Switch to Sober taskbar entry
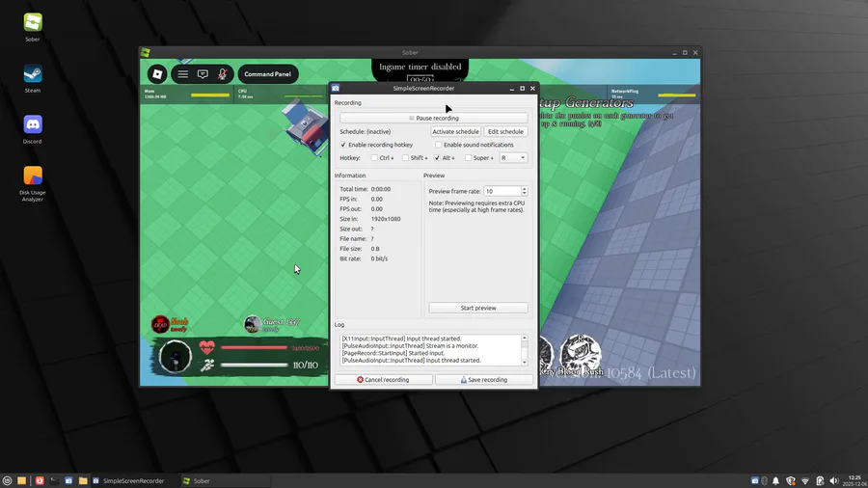The height and width of the screenshot is (488, 868). 226,481
